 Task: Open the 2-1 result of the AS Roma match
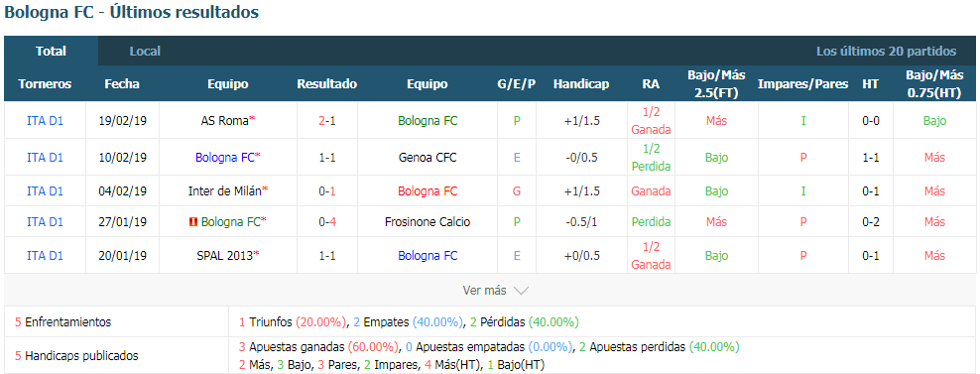(x=327, y=121)
